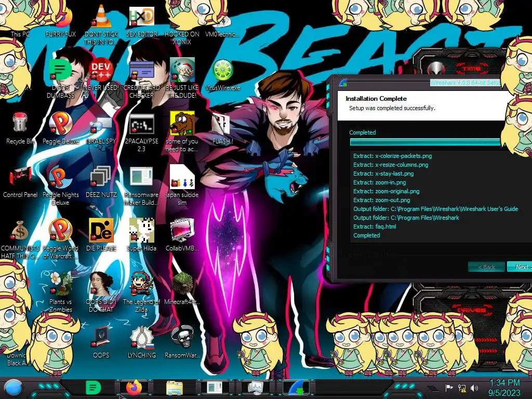The height and width of the screenshot is (399, 532).
Task: Open OOPS DID I DO THAT portrait icon
Action: (x=101, y=292)
